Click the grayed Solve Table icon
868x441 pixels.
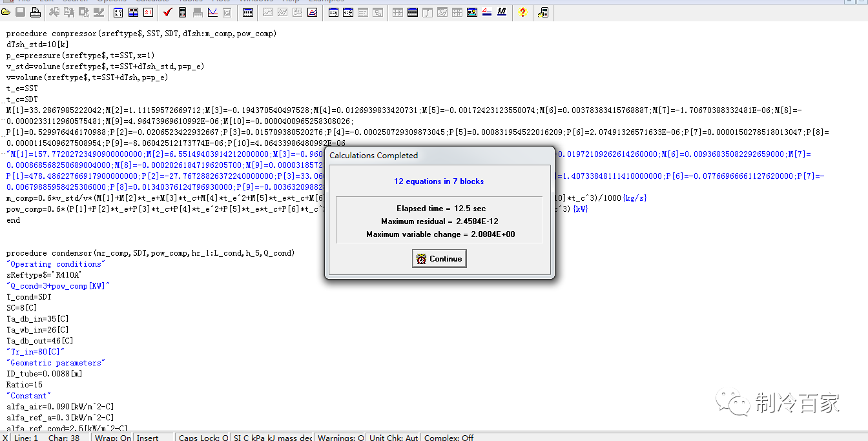(x=197, y=12)
